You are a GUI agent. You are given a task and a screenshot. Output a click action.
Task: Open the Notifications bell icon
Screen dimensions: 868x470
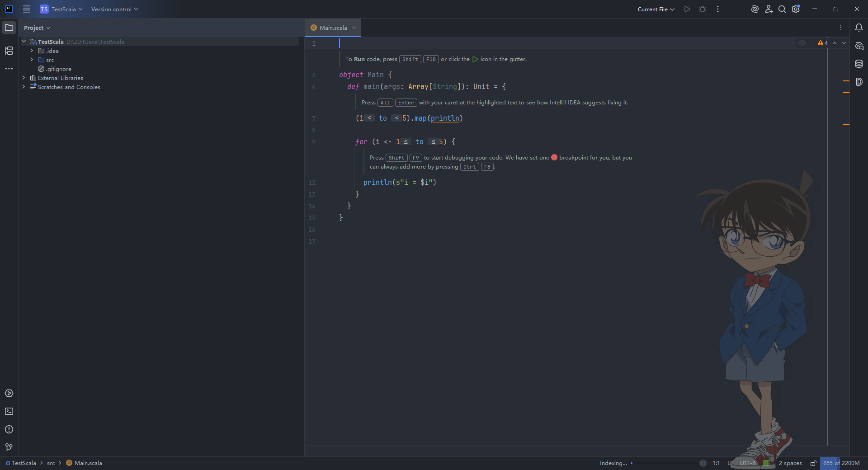click(859, 28)
